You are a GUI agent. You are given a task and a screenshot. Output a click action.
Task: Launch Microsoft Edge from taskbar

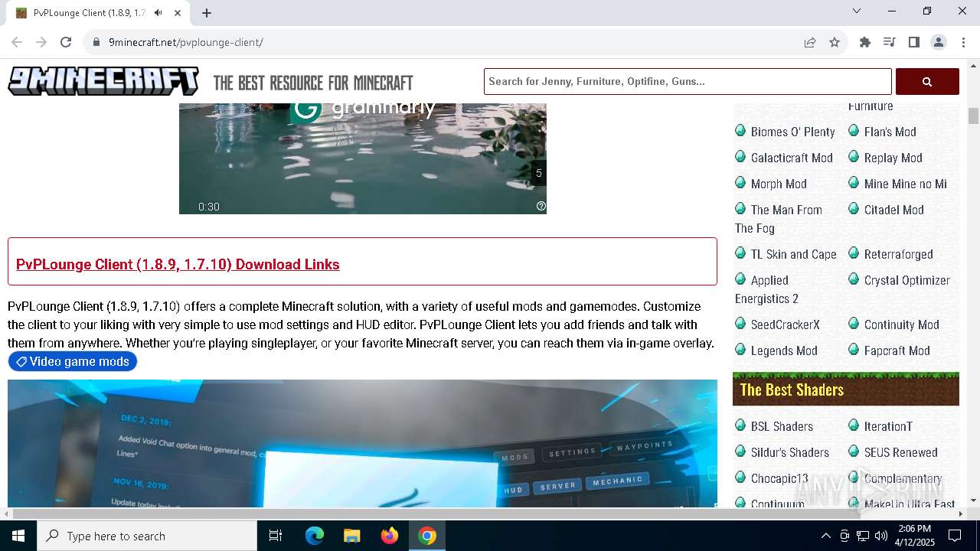coord(315,536)
